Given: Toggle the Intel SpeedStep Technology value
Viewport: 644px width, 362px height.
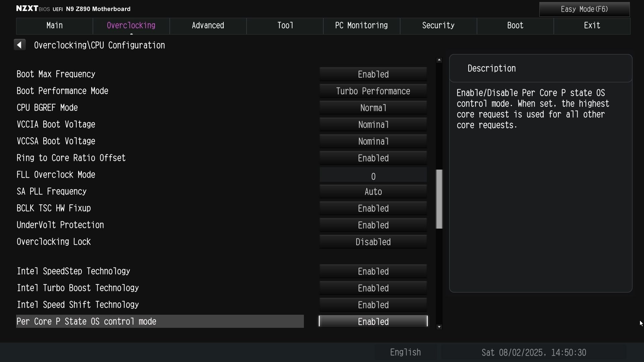Looking at the screenshot, I should tap(373, 271).
